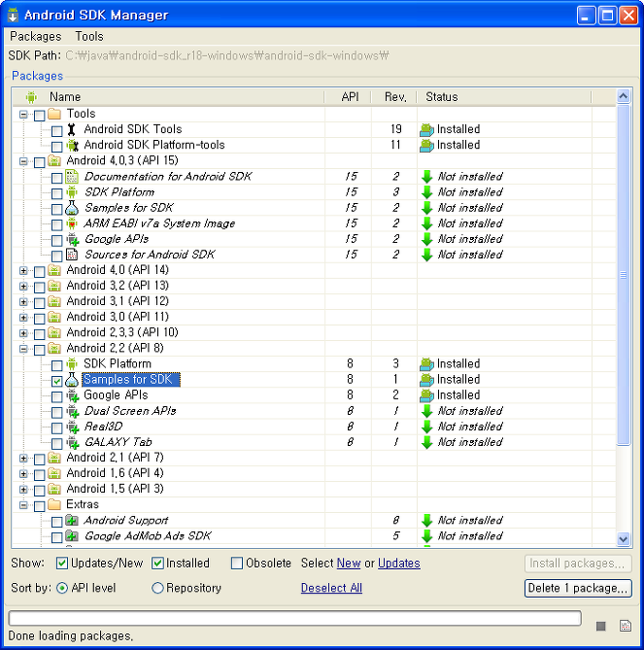The height and width of the screenshot is (650, 644).
Task: Click the Sources for Android SDK icon
Action: pyautogui.click(x=72, y=255)
